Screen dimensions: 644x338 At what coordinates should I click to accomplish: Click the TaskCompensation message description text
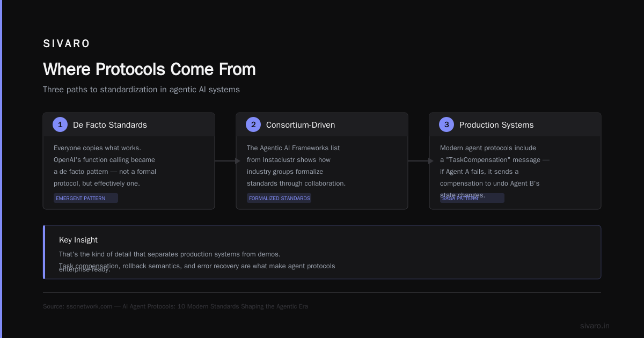tap(495, 172)
